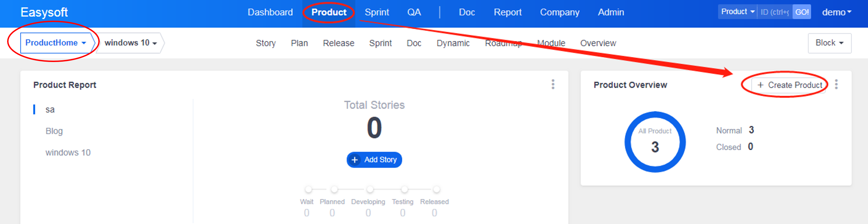Click the Developing stage marker
Image resolution: width=868 pixels, height=224 pixels.
pos(370,189)
